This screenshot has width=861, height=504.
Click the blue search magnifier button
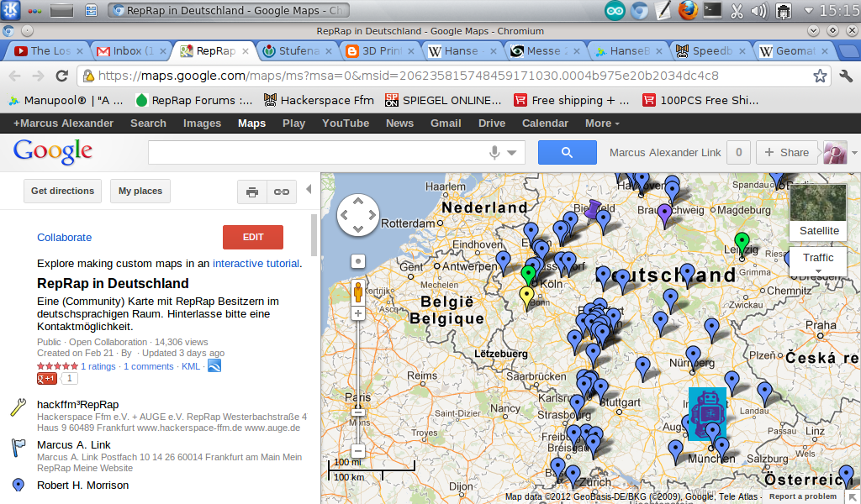point(567,152)
